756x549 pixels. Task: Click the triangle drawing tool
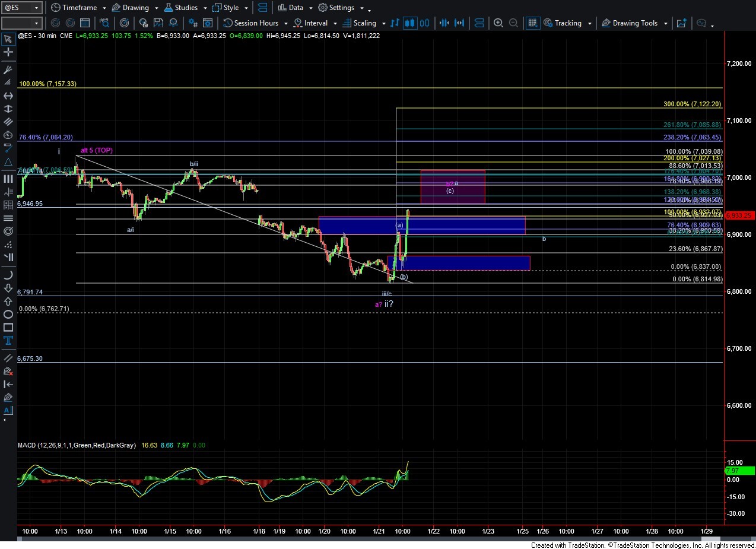click(x=8, y=162)
